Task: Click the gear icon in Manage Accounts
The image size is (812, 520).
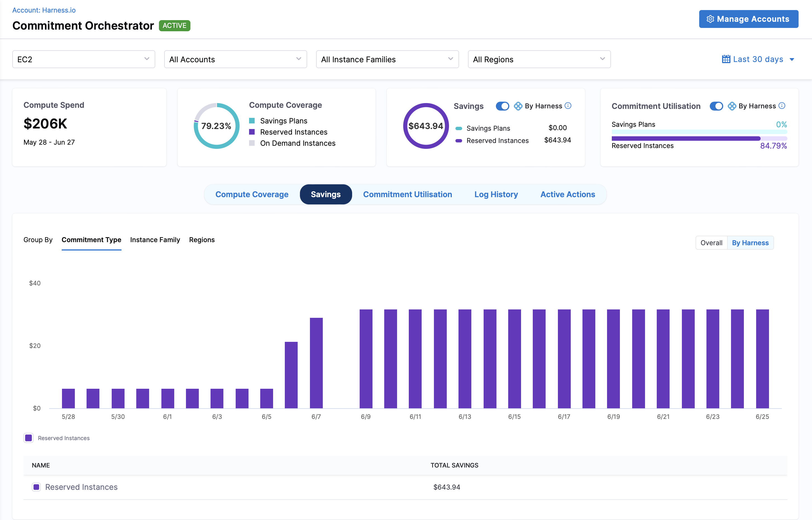Action: [x=710, y=19]
